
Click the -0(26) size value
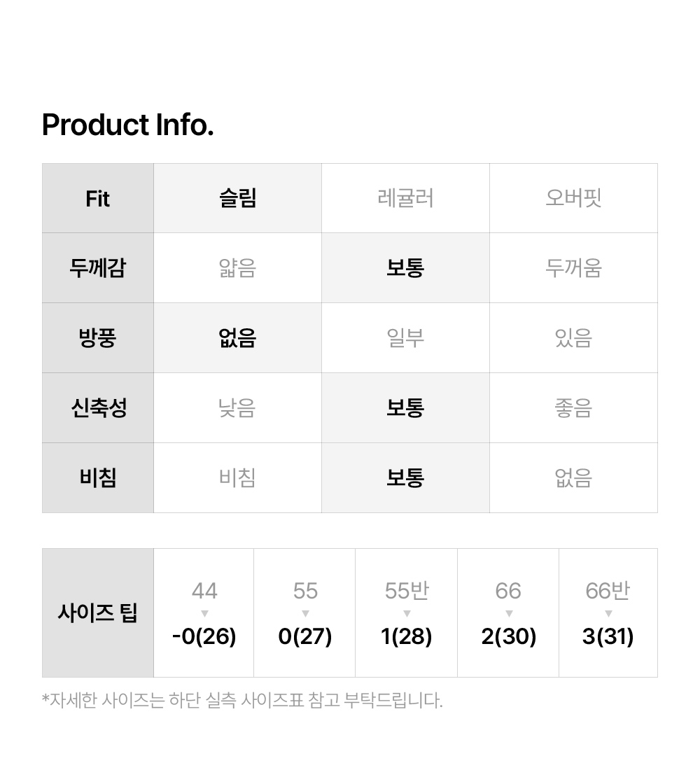click(204, 637)
